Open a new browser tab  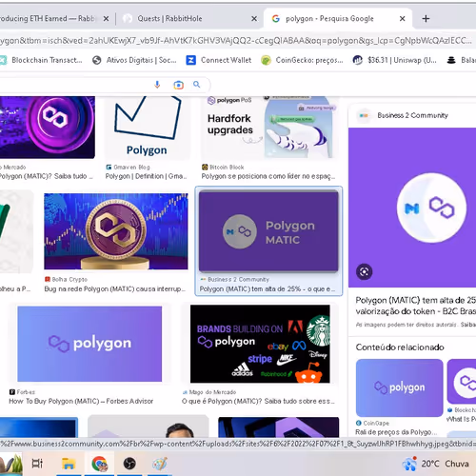(426, 19)
